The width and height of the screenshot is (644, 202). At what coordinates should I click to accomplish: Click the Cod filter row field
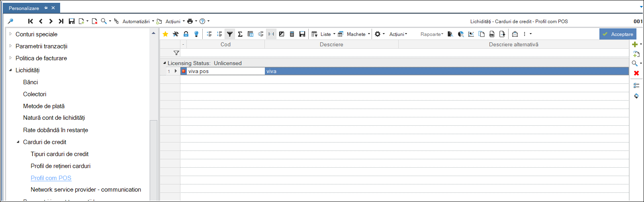223,53
